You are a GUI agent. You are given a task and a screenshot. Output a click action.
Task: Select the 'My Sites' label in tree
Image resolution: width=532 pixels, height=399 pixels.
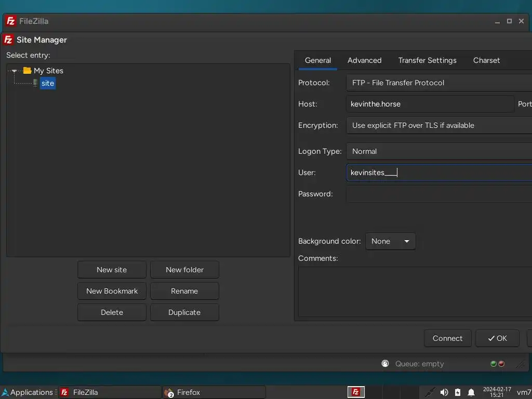click(x=48, y=71)
